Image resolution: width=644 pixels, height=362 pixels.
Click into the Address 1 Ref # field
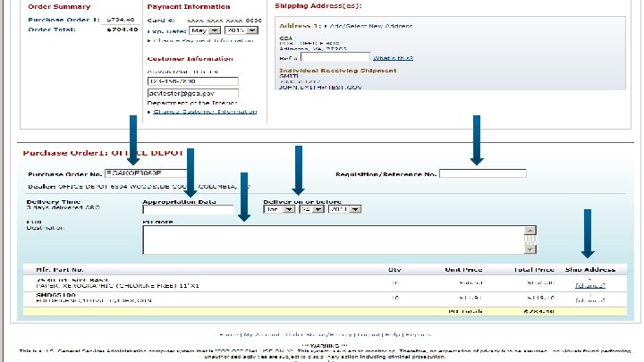coord(335,57)
